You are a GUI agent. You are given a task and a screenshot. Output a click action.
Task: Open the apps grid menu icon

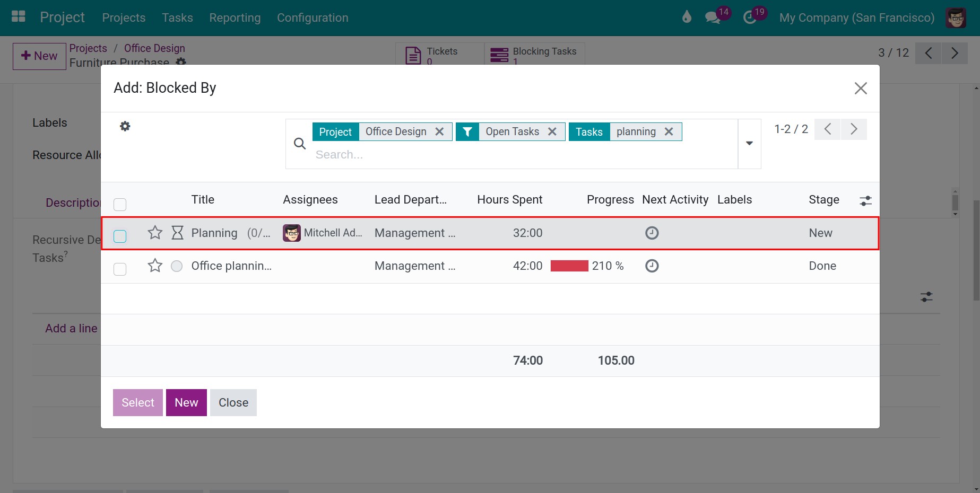(19, 17)
